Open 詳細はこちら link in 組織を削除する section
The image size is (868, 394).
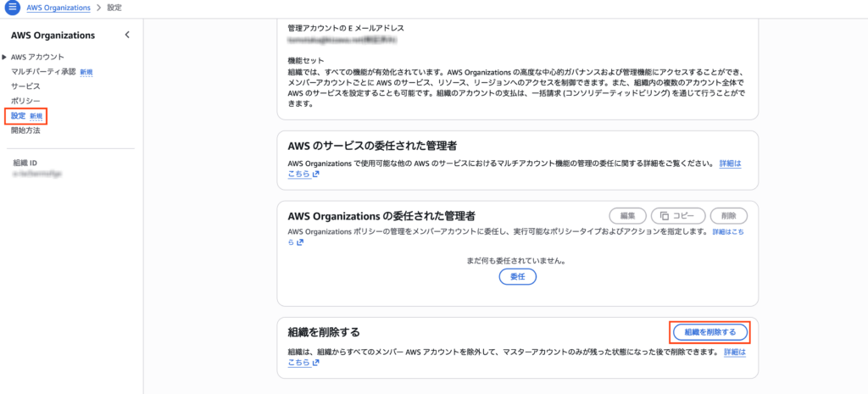[x=734, y=351]
